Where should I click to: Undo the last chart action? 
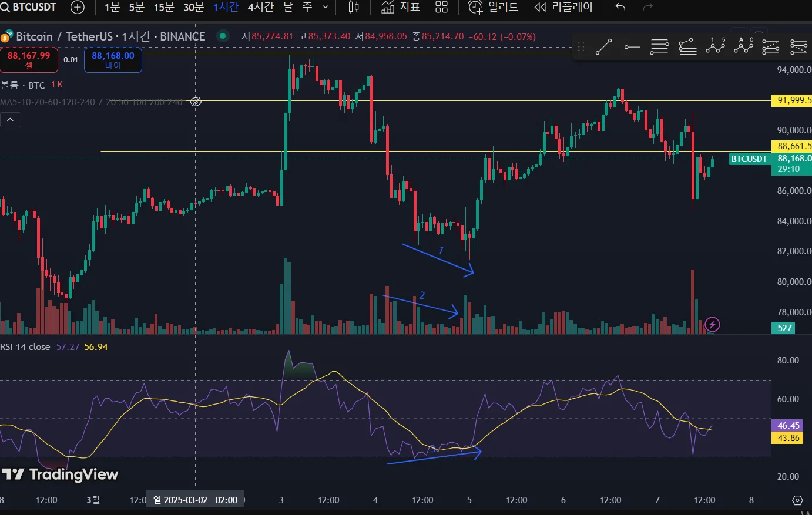pyautogui.click(x=620, y=7)
